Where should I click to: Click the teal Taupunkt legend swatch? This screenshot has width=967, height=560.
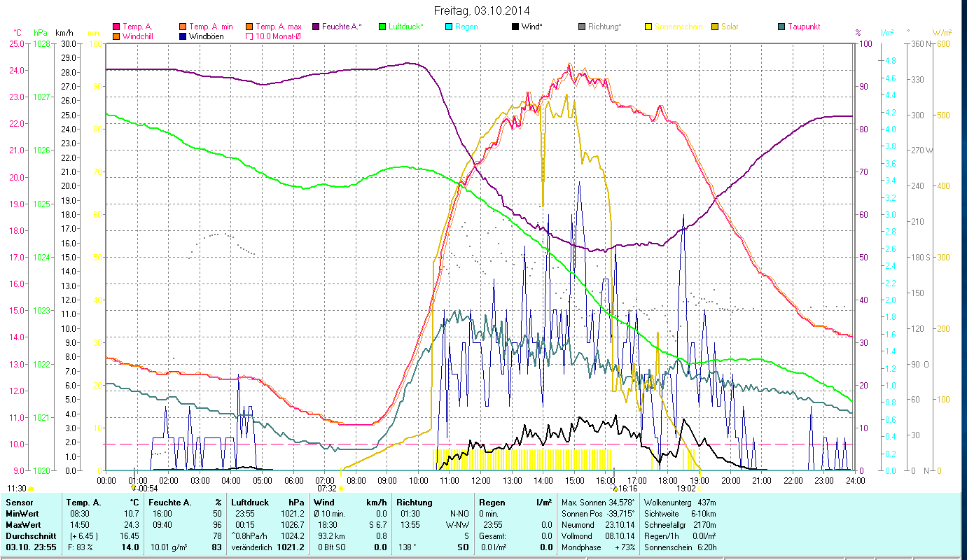[x=781, y=27]
